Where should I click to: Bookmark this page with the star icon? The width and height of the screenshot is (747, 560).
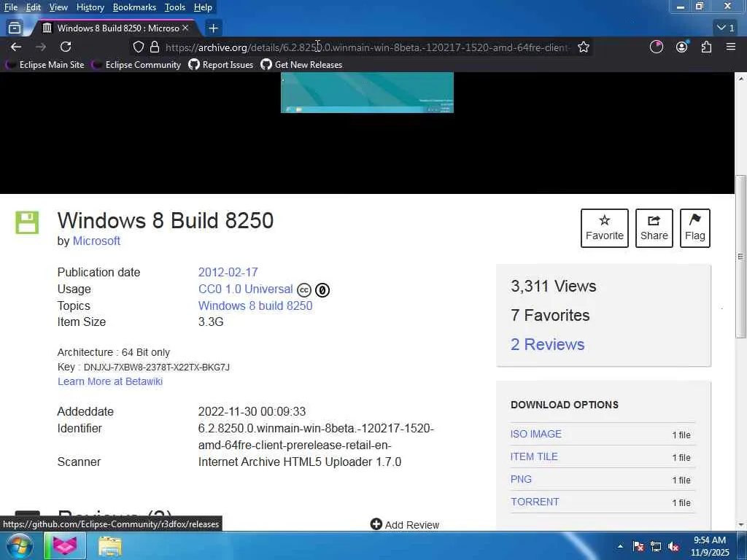pos(584,47)
